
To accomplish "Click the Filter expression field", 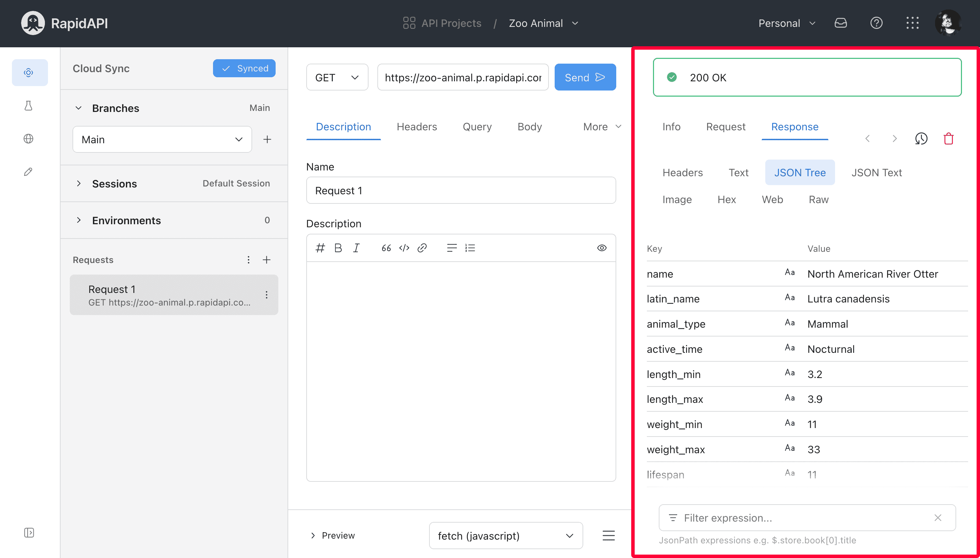I will click(807, 518).
